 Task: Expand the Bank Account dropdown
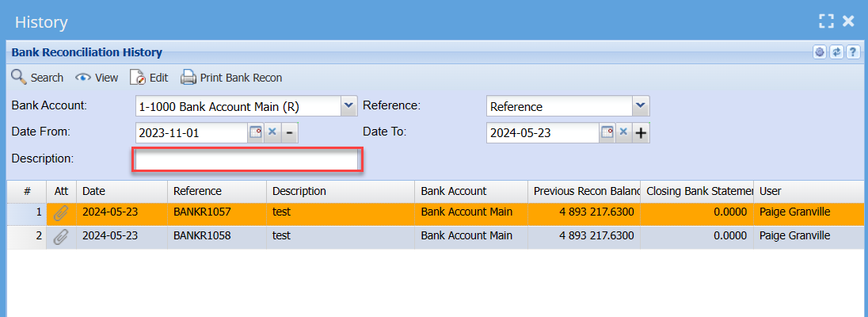(348, 105)
